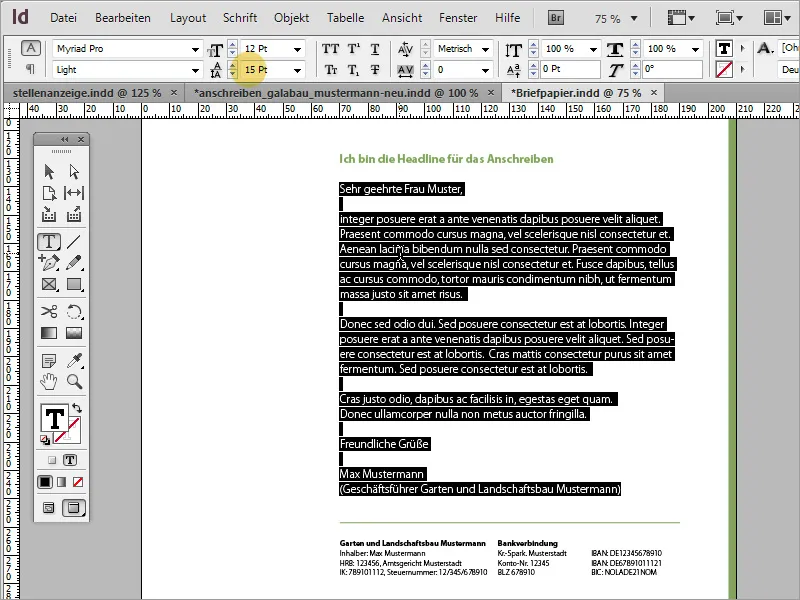
Task: Reset default fill and stroke icon
Action: click(45, 439)
